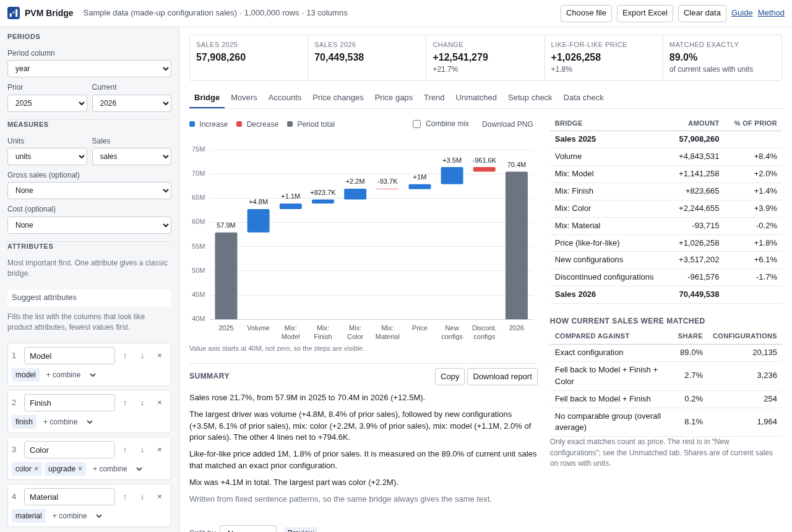
Task: Move Color attribute down
Action: tap(142, 450)
